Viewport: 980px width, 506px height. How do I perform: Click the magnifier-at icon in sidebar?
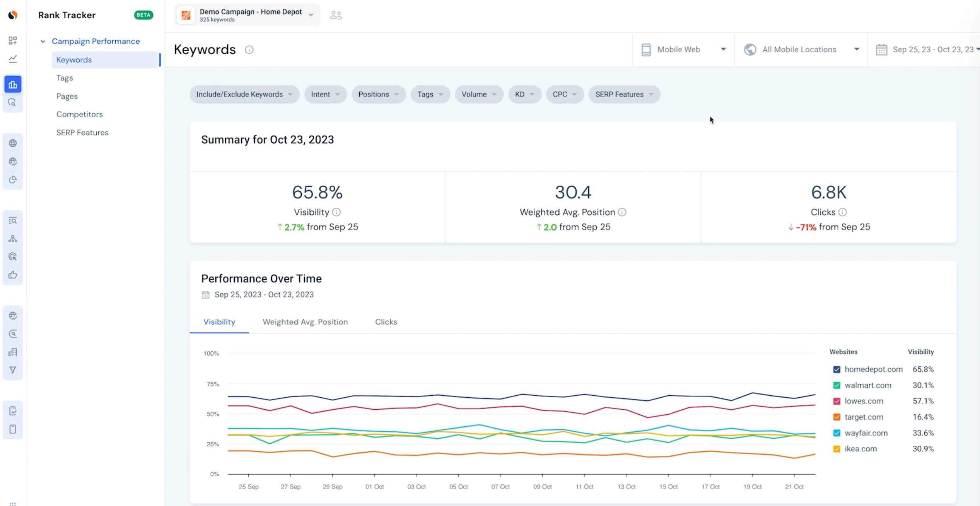tap(13, 334)
